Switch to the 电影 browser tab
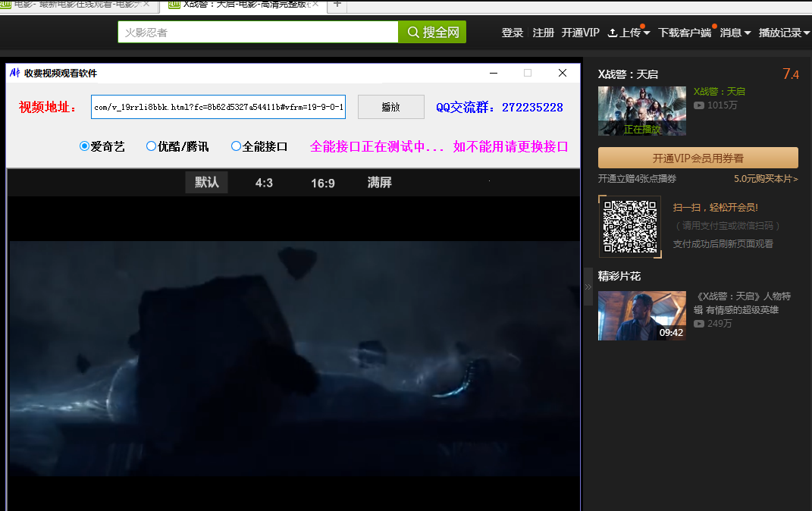 pos(76,5)
